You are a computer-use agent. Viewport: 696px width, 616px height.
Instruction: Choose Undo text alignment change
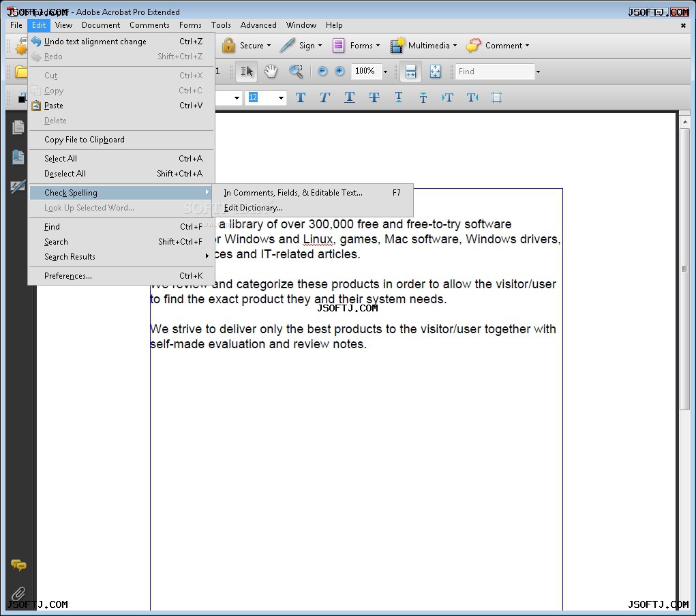(121, 42)
